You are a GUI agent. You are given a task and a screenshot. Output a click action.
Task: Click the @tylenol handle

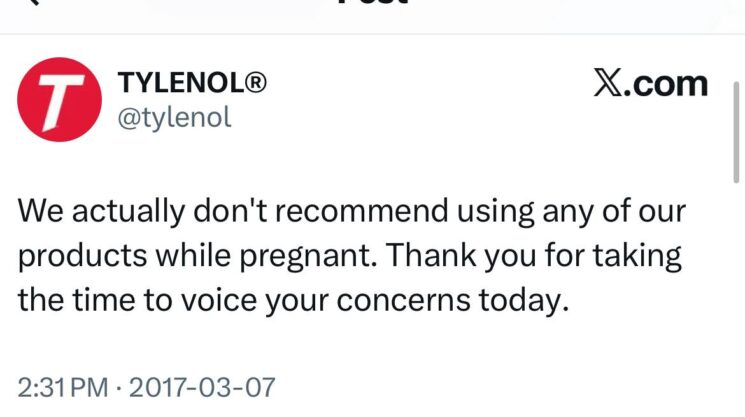[x=175, y=117]
